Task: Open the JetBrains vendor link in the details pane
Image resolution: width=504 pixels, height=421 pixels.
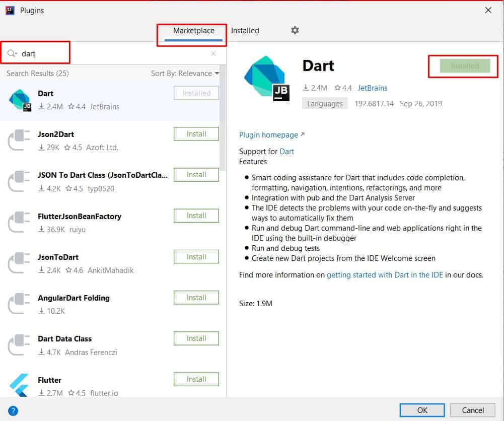Action: [372, 88]
